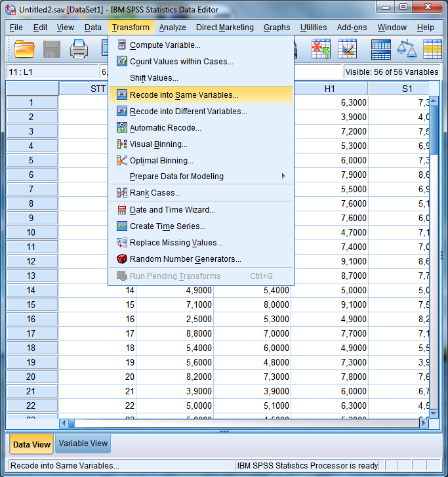Image resolution: width=448 pixels, height=477 pixels.
Task: Select Replace Missing Values menu item
Action: tap(176, 243)
